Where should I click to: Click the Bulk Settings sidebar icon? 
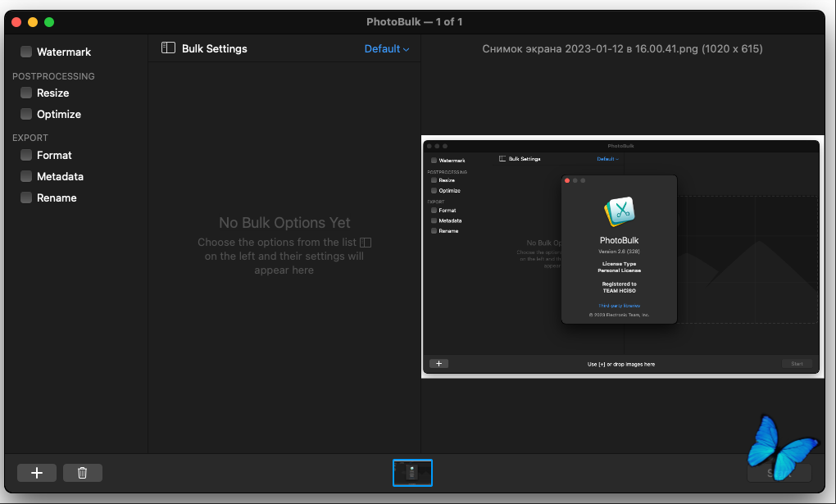click(169, 48)
